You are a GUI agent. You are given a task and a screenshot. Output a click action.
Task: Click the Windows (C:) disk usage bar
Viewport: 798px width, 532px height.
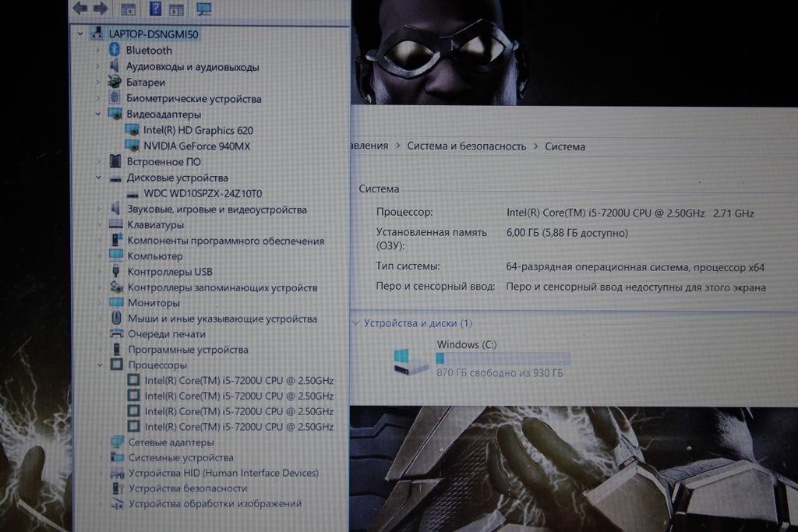tap(503, 359)
